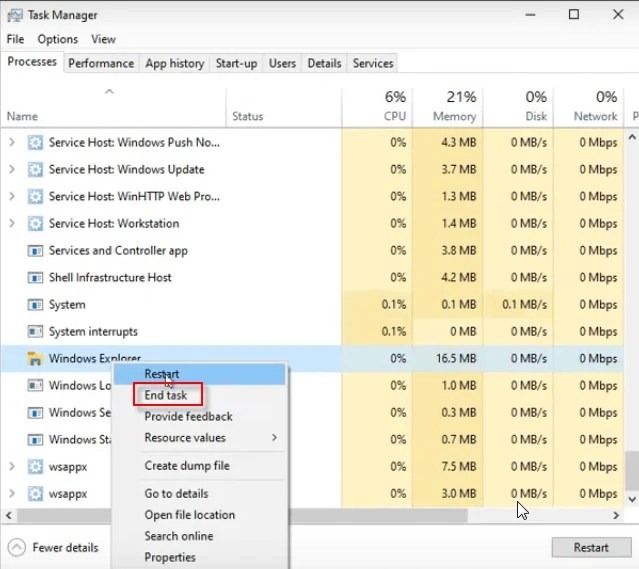This screenshot has width=639, height=569.
Task: Sort by the Name column header
Action: (113, 108)
